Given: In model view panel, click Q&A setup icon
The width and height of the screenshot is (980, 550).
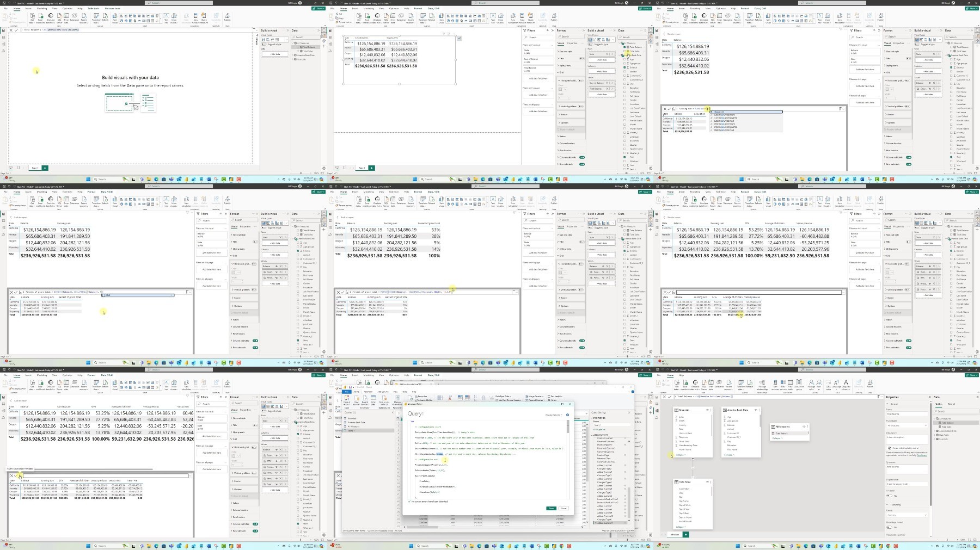Looking at the screenshot, I should (x=828, y=385).
